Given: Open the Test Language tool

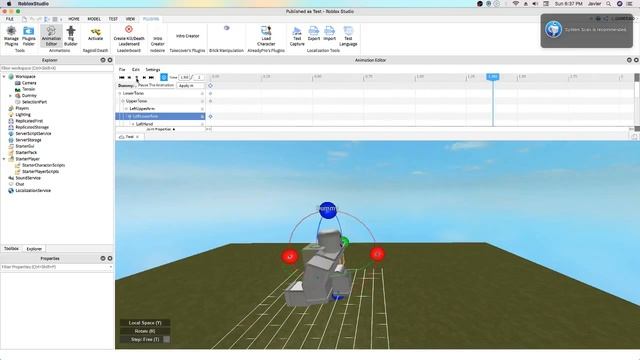Looking at the screenshot, I should [348, 36].
